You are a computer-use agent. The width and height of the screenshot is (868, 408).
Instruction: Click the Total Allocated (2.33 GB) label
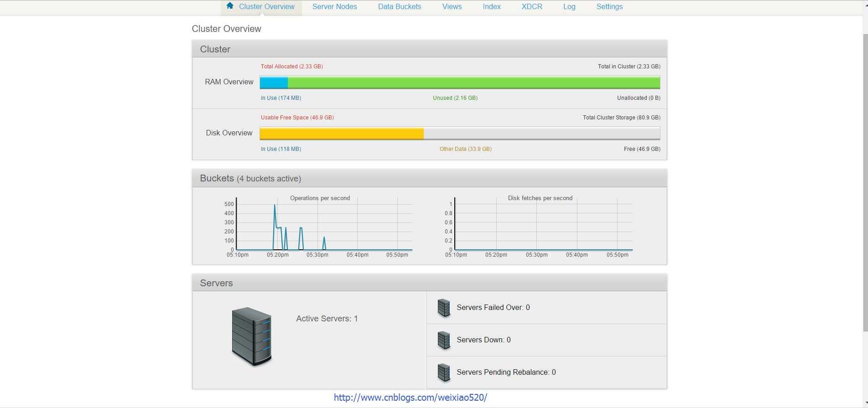point(292,67)
